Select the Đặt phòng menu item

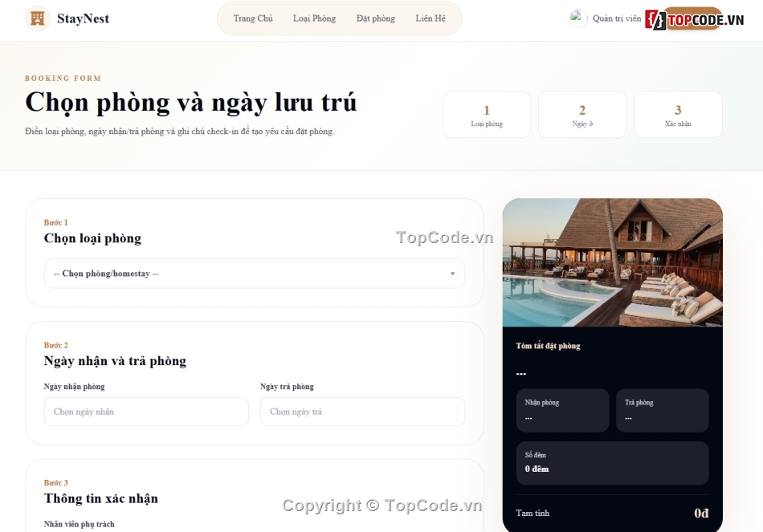(376, 18)
